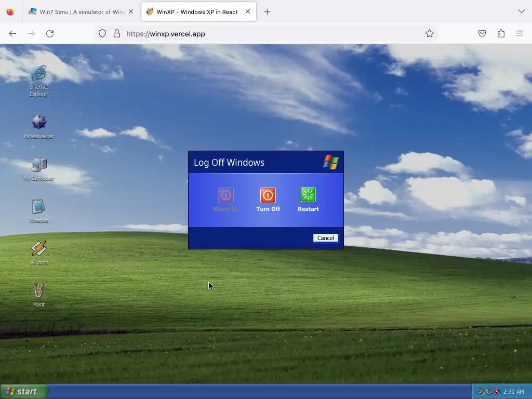532x399 pixels.
Task: Click the greyed Stand By icon
Action: tap(225, 195)
